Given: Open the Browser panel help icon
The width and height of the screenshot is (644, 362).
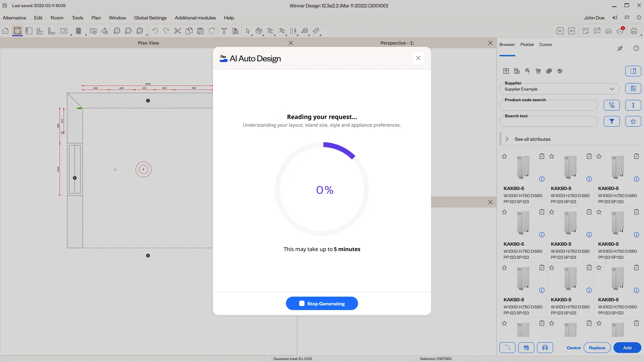Looking at the screenshot, I should (x=636, y=48).
